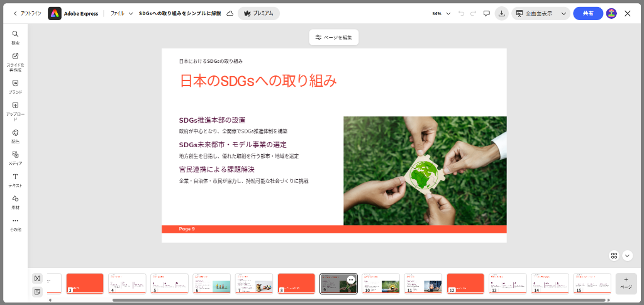The image size is (644, 305).
Task: Select slide 12 thumbnail
Action: point(465,284)
